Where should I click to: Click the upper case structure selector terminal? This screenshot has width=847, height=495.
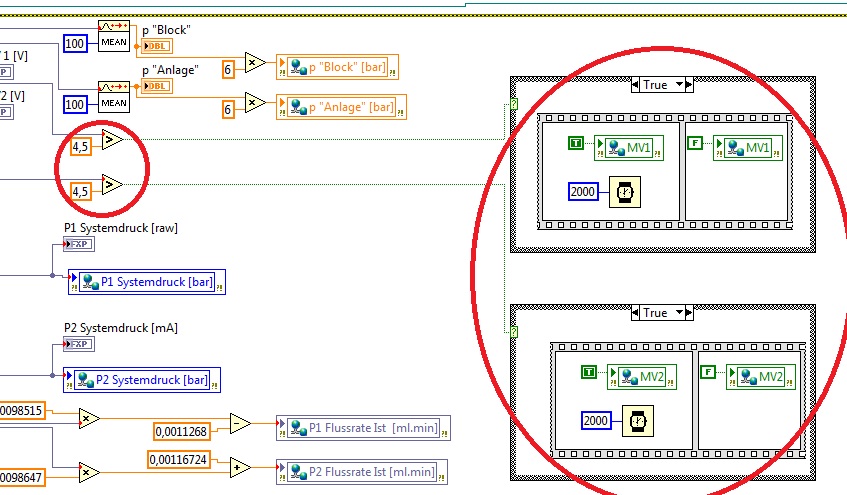tap(514, 104)
